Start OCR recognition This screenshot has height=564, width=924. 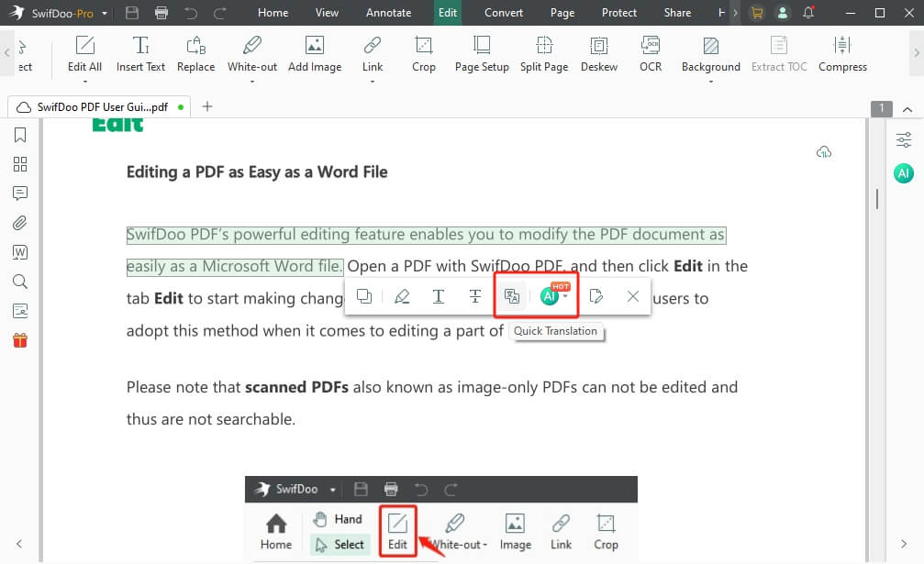click(651, 53)
